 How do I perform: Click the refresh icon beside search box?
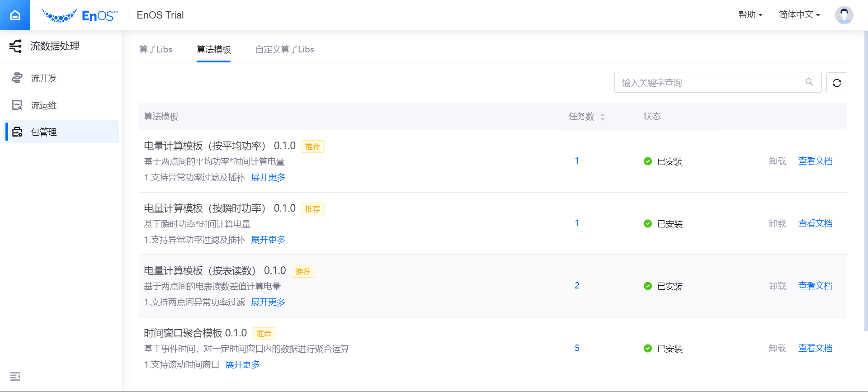[836, 83]
